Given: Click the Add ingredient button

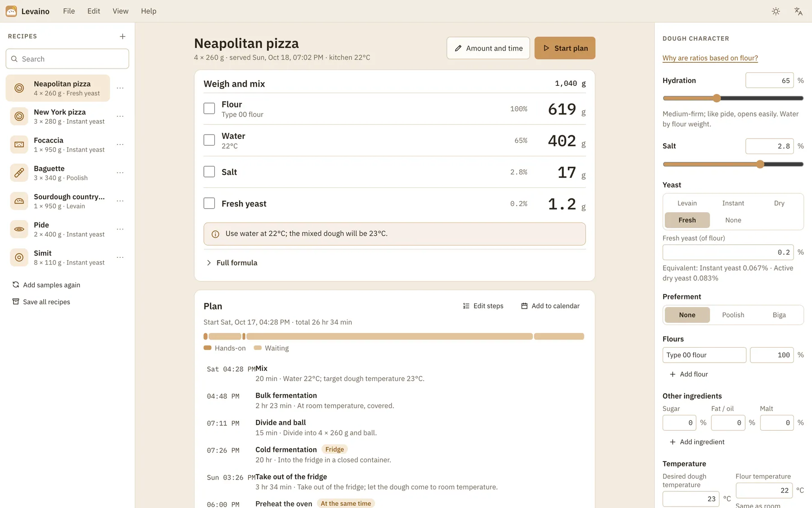Looking at the screenshot, I should 697,442.
